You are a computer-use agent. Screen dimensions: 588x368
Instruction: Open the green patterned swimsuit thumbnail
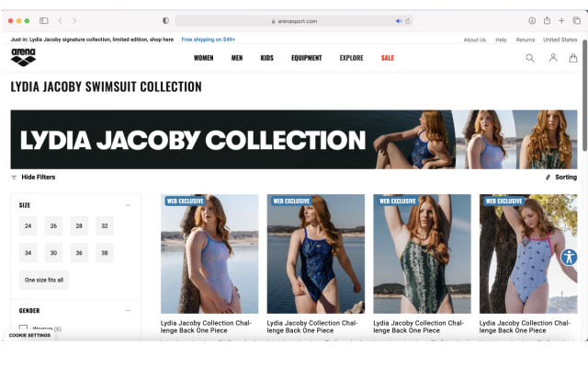tap(422, 254)
